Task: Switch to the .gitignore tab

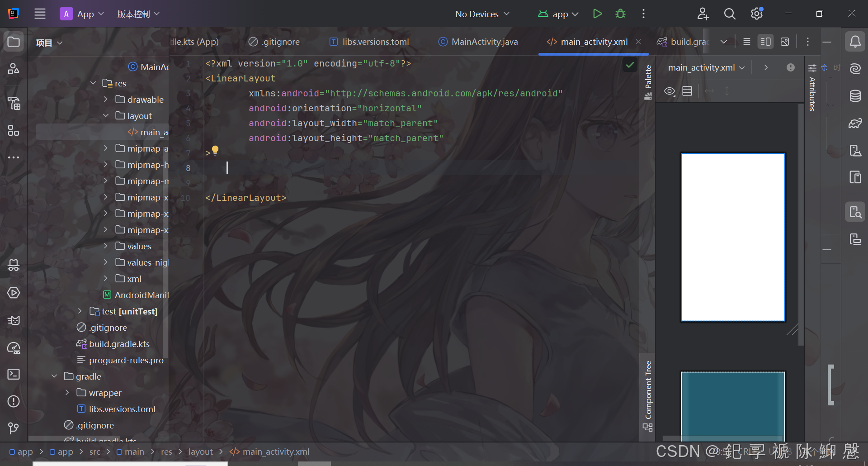Action: 274,42
